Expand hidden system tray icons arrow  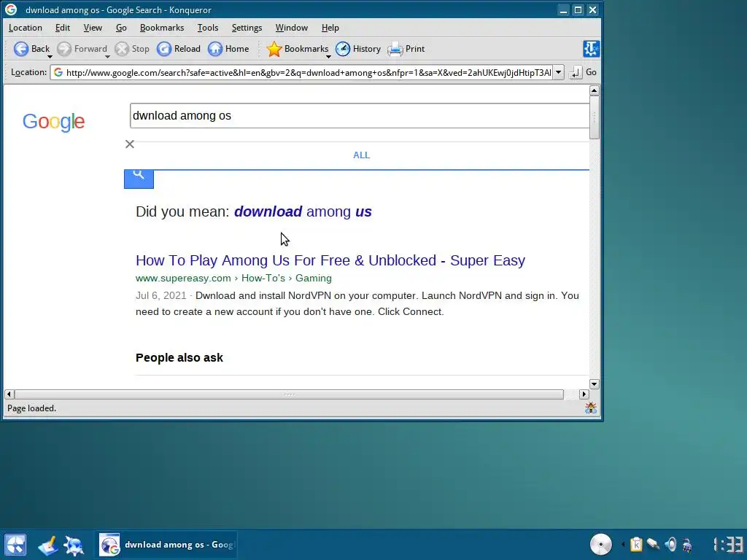pyautogui.click(x=623, y=544)
